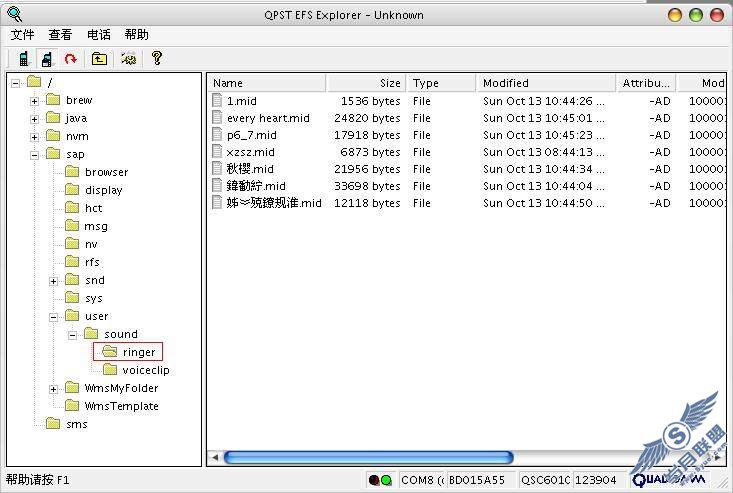Collapse the sap folder node
733x493 pixels.
coord(34,155)
